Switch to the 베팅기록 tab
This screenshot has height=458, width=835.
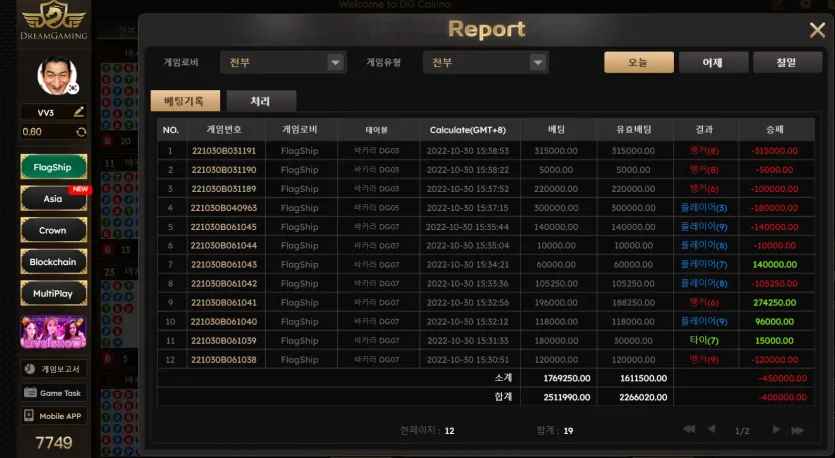coord(185,101)
